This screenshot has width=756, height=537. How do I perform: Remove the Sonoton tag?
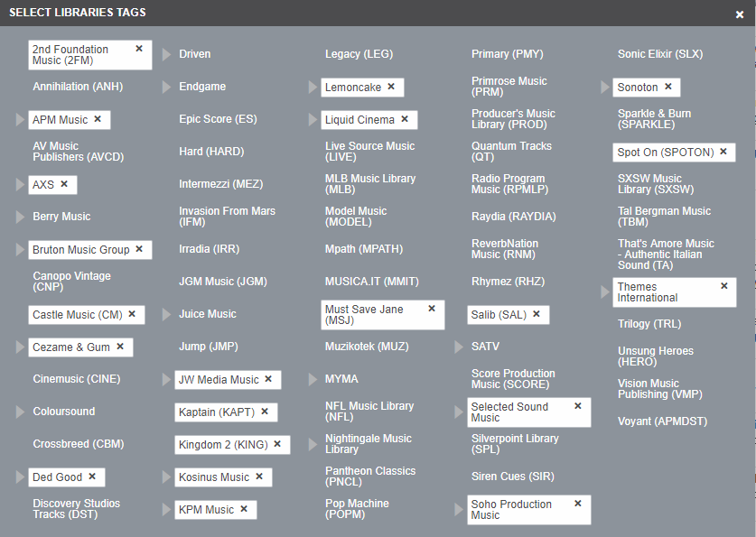tap(667, 87)
